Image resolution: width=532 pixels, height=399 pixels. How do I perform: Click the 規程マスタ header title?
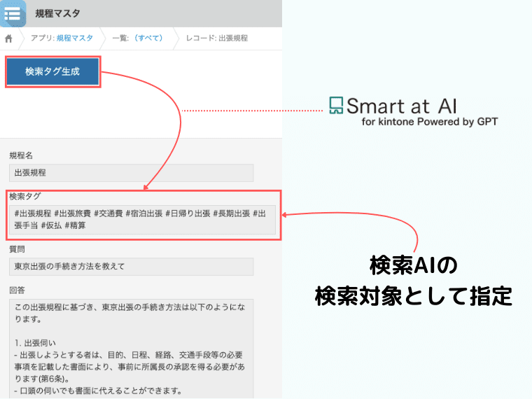pos(57,13)
